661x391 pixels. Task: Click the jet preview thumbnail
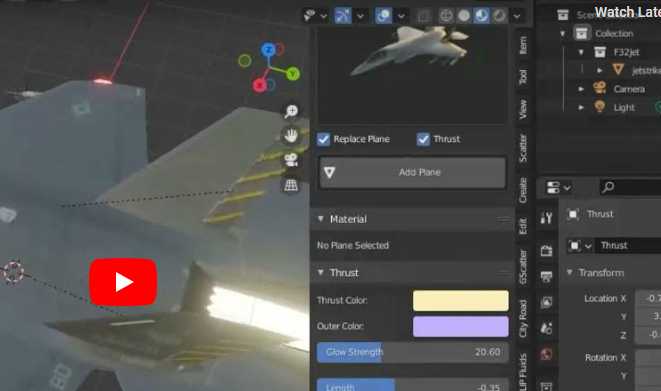click(412, 75)
